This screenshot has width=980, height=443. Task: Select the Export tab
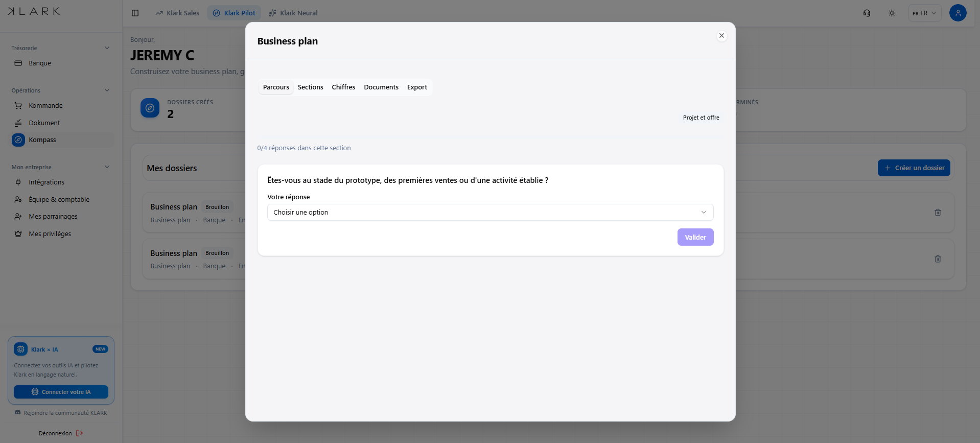(417, 87)
